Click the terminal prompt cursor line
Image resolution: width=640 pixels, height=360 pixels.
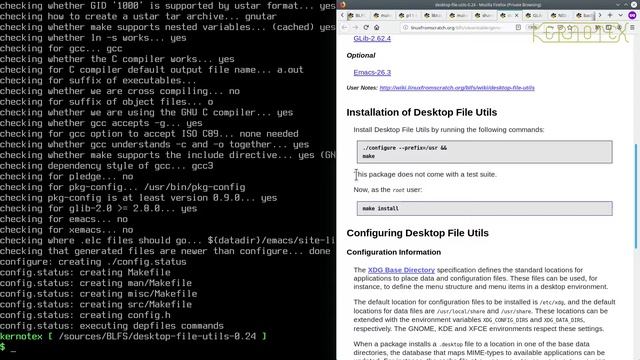(x=8, y=347)
